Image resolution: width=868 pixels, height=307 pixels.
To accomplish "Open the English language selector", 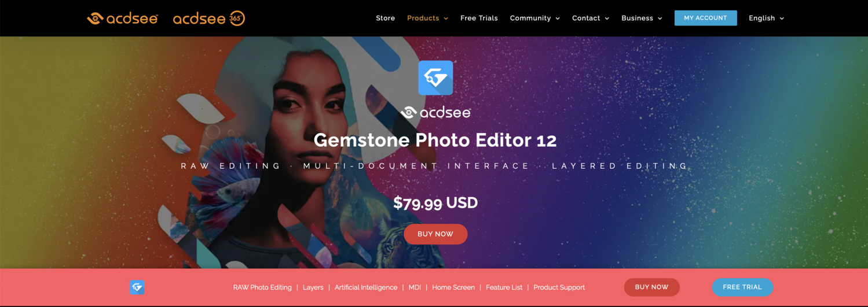I will click(766, 19).
